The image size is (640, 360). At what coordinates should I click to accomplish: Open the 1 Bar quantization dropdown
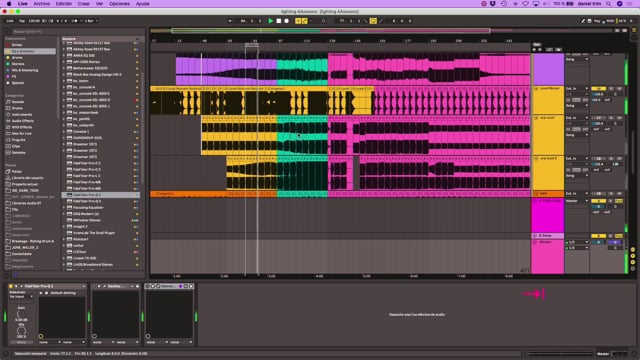click(91, 21)
